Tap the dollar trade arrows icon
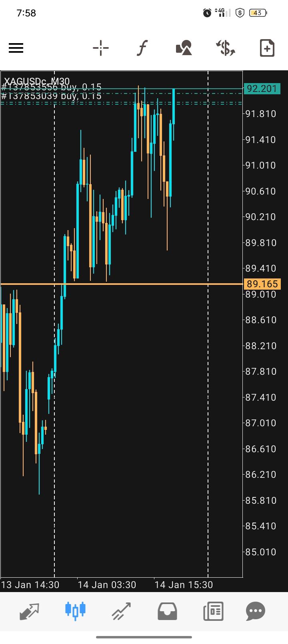Viewport: 288px width, 644px height. (x=226, y=48)
